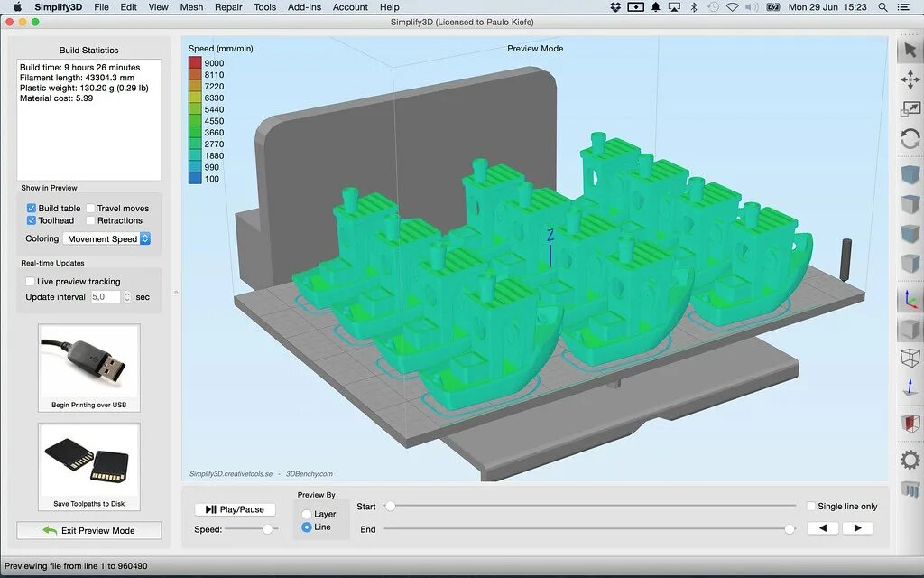Open the Mesh menu
The width and height of the screenshot is (924, 578).
(191, 7)
